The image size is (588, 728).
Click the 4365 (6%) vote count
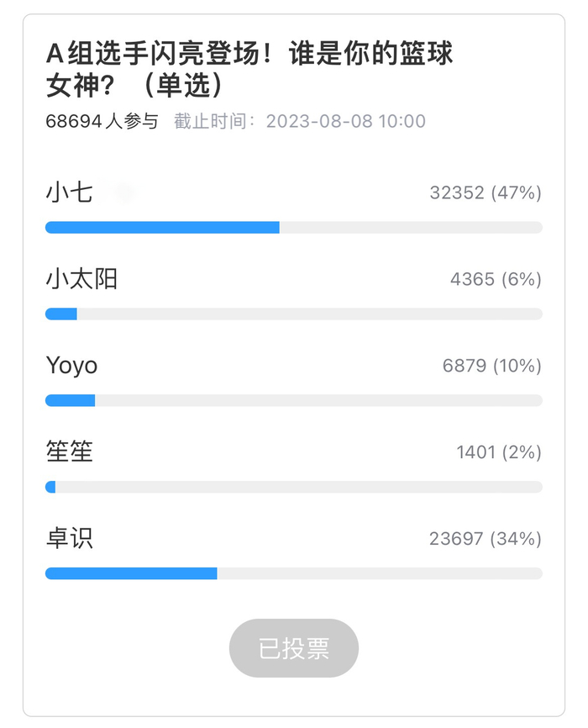(496, 279)
